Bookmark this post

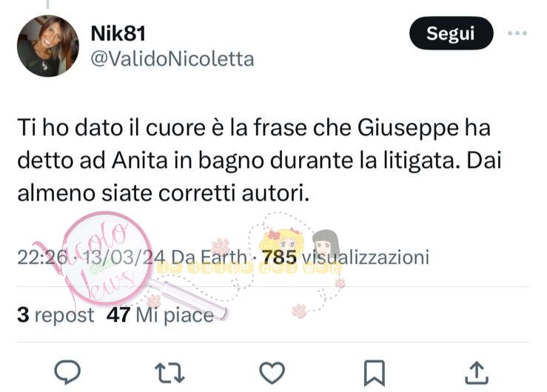(375, 374)
